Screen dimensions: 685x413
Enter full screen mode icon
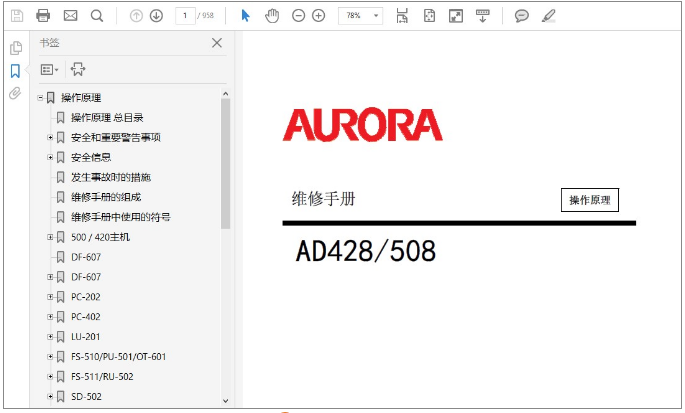(x=456, y=16)
